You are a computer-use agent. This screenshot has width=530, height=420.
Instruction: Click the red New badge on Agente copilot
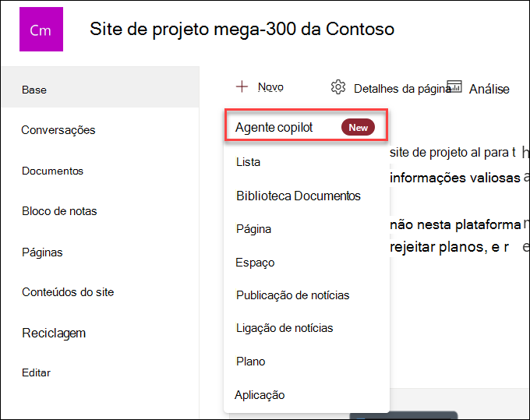(x=358, y=127)
